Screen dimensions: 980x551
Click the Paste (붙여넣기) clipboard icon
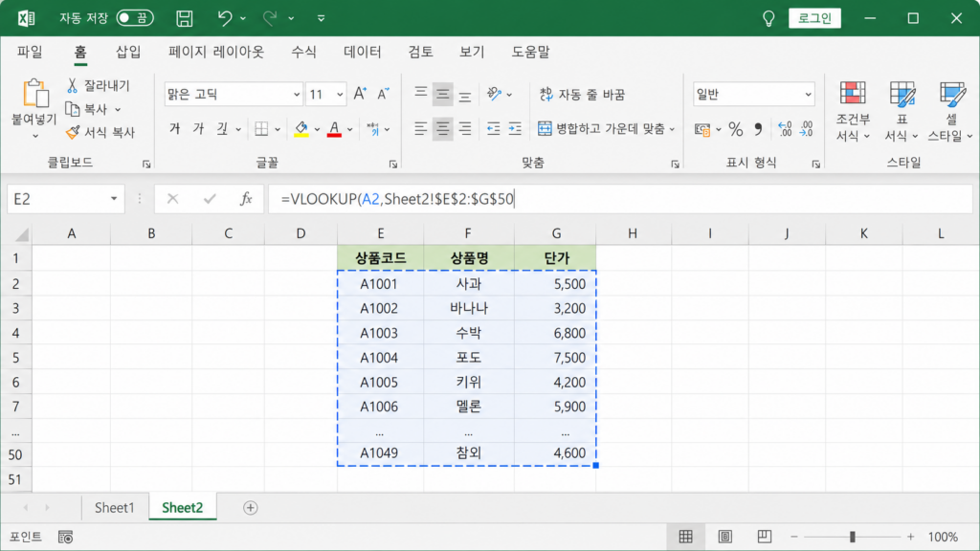coord(35,94)
